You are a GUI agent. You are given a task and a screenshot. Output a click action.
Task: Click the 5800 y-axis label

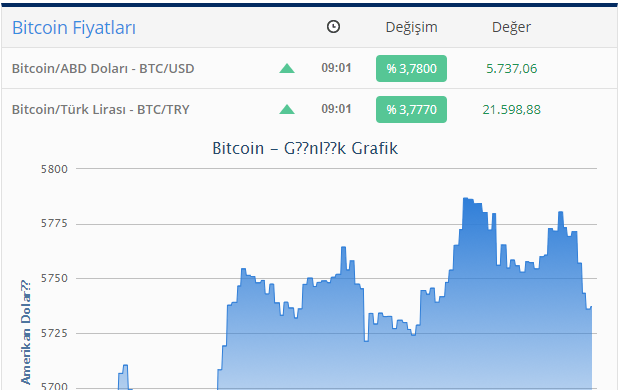(54, 169)
